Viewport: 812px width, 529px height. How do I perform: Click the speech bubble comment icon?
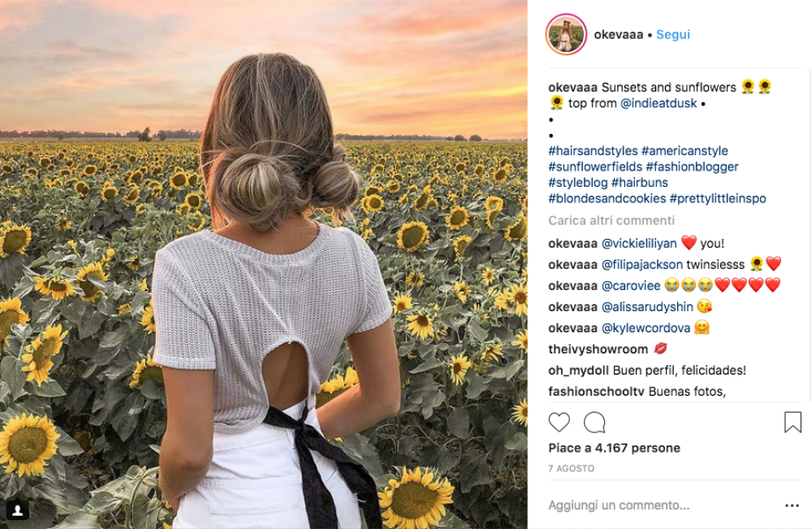[x=594, y=423]
